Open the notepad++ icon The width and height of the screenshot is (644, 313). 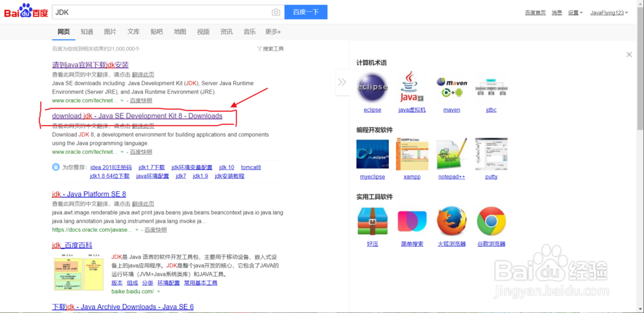click(452, 154)
